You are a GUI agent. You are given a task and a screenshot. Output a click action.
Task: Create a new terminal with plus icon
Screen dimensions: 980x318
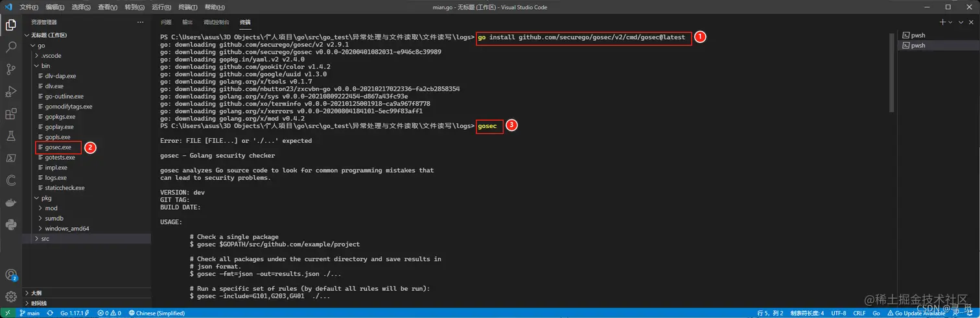point(943,22)
